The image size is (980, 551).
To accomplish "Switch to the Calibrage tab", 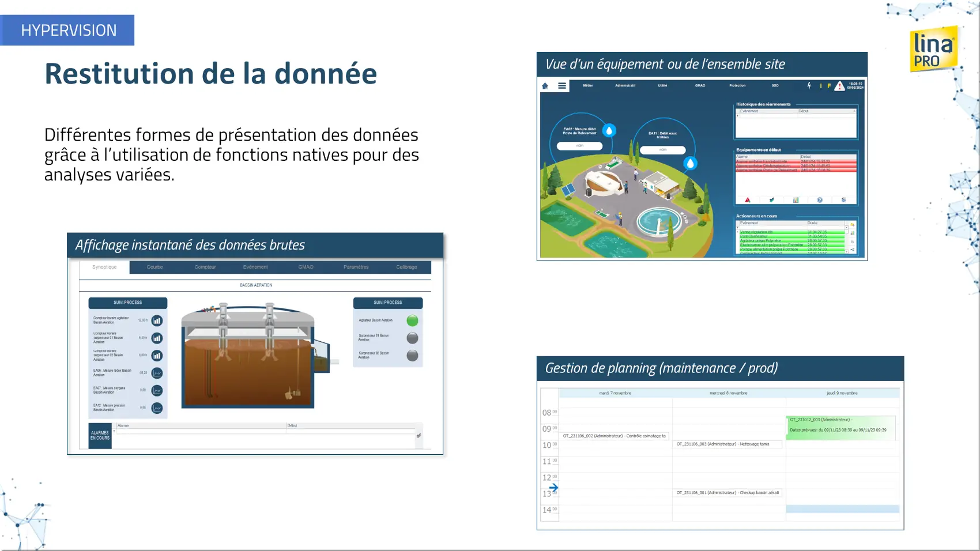I will click(406, 267).
